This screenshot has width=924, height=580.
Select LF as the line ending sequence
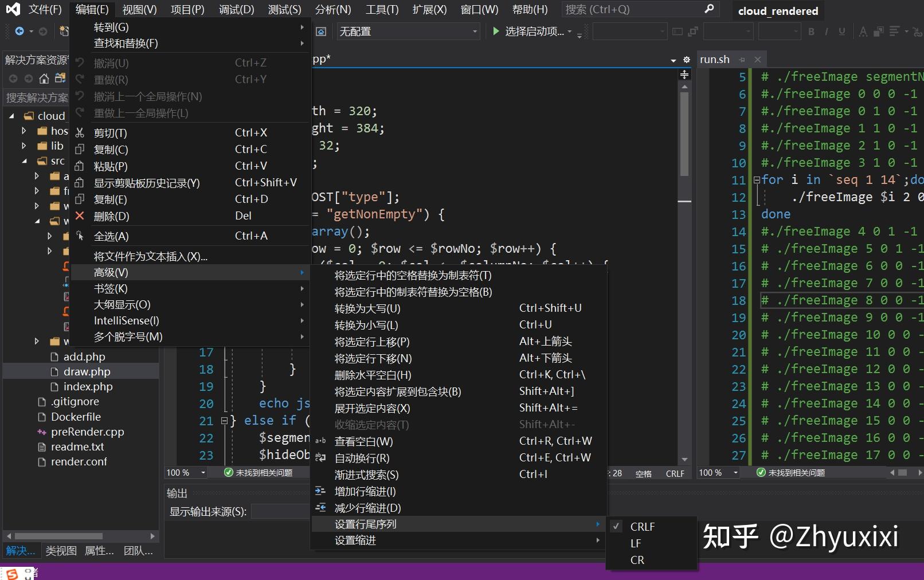tap(636, 543)
